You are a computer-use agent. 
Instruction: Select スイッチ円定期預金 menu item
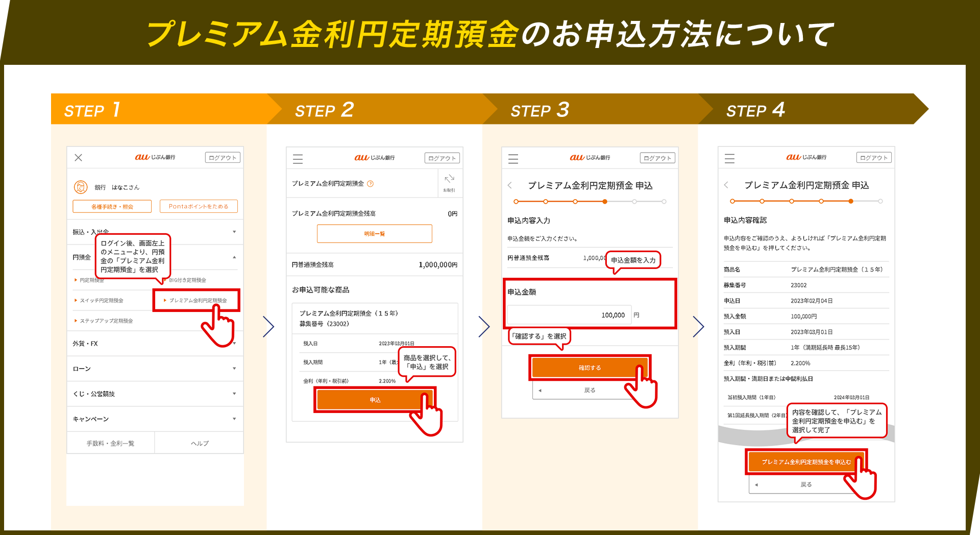click(101, 301)
